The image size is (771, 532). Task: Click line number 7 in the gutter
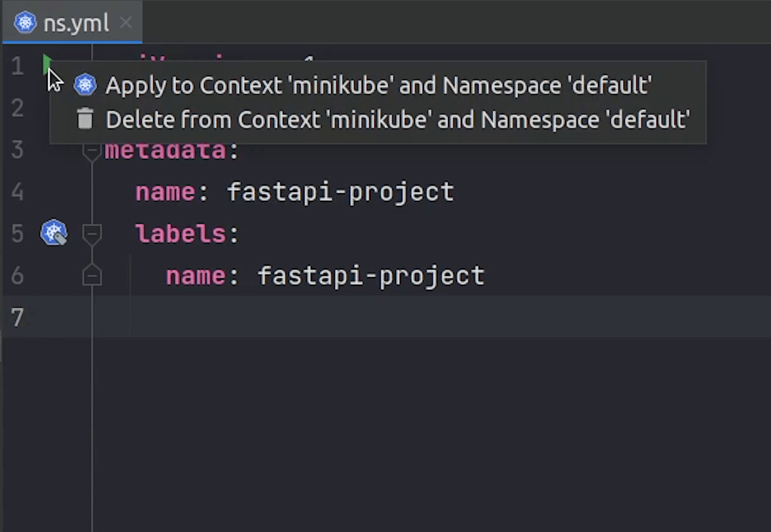17,317
